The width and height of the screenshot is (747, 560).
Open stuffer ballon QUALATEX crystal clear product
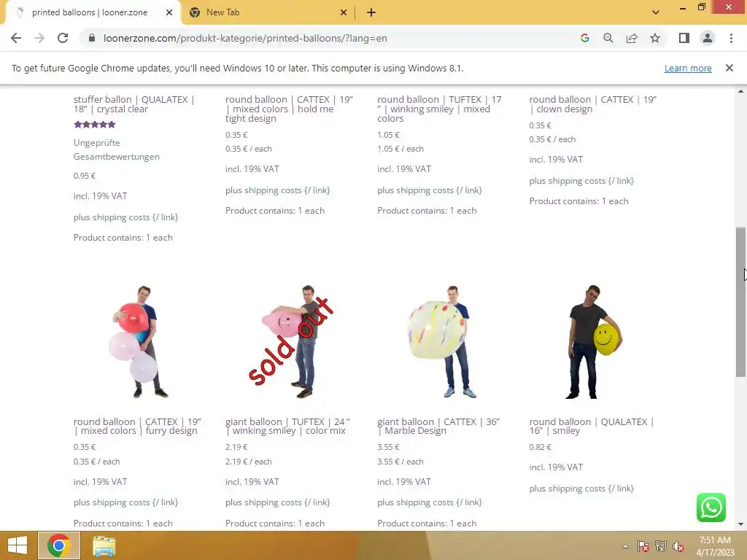click(x=134, y=104)
